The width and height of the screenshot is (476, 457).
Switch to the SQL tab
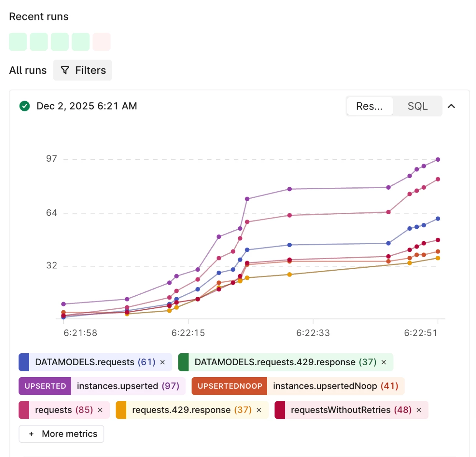point(417,106)
